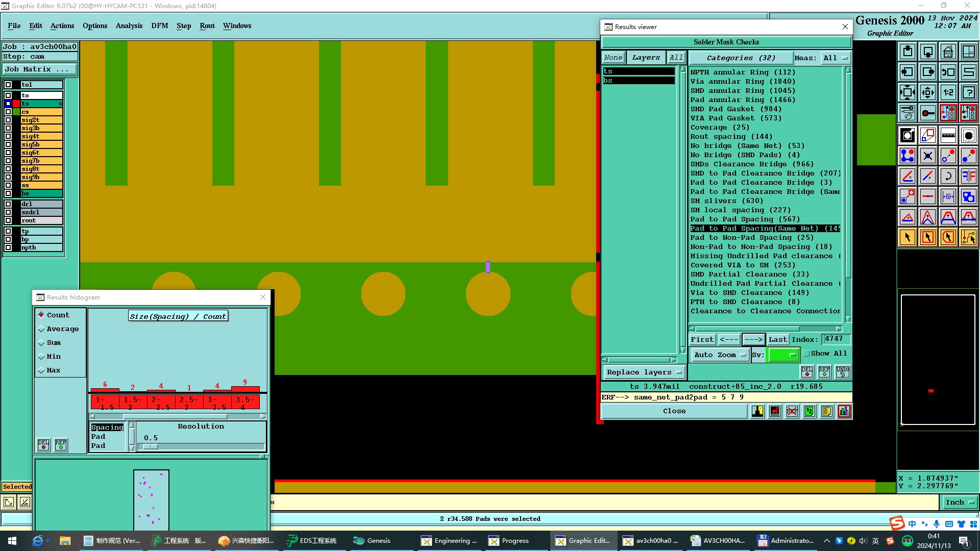980x551 pixels.
Task: Click the Home view icon
Action: (x=948, y=52)
